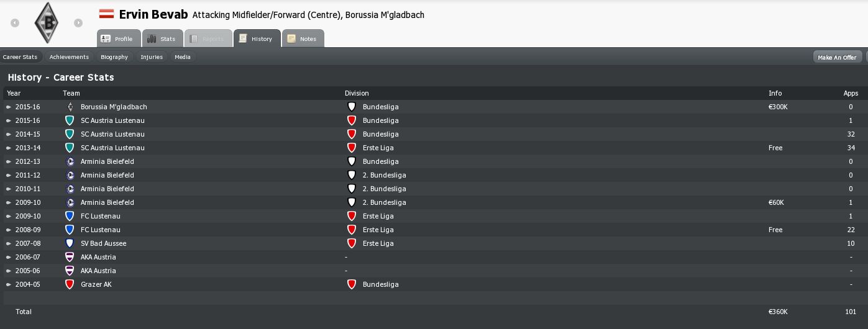
Task: Open the Stats tab
Action: click(x=163, y=38)
